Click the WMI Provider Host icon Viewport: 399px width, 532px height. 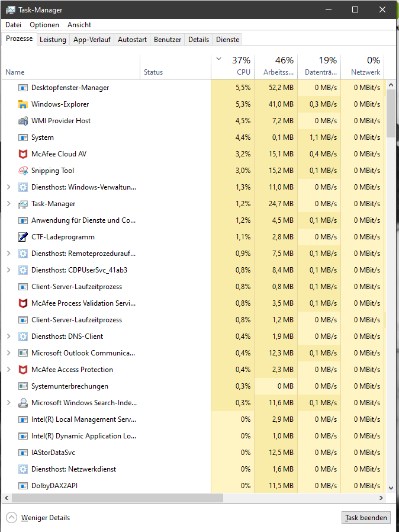click(22, 121)
